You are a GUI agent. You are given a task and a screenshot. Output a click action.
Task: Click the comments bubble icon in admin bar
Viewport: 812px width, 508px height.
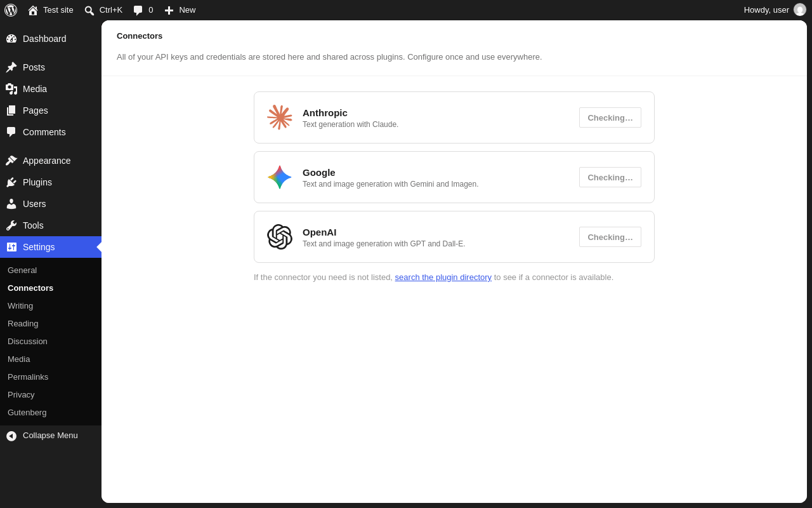[x=138, y=10]
